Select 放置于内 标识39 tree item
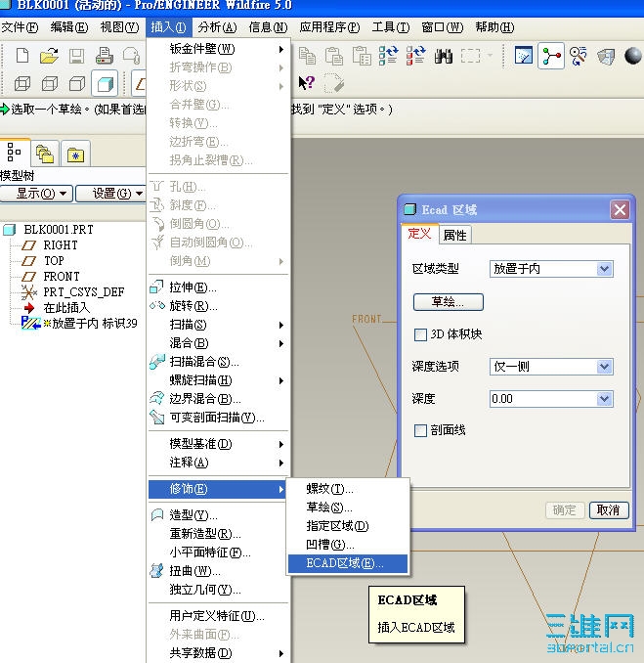This screenshot has height=663, width=644. [94, 324]
